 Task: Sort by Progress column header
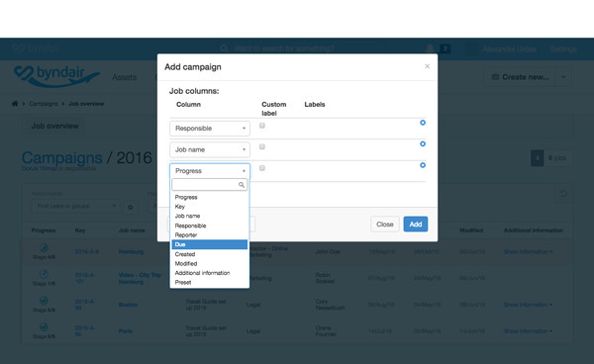coord(44,230)
